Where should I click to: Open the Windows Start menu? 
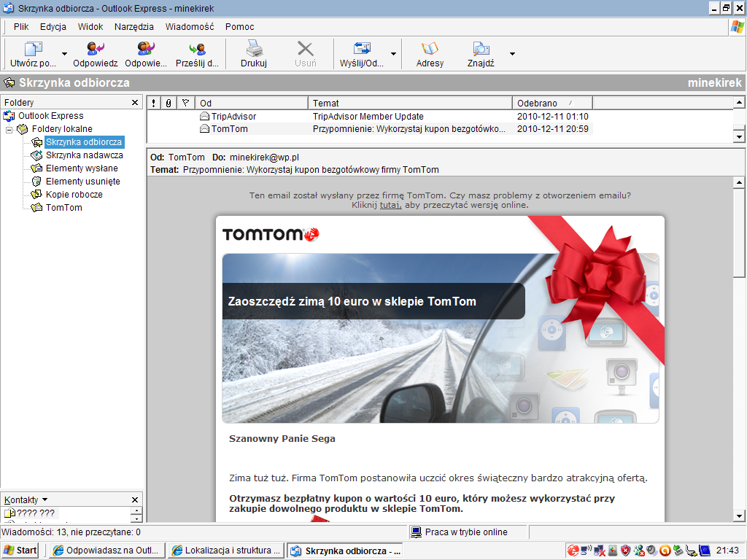tap(20, 551)
